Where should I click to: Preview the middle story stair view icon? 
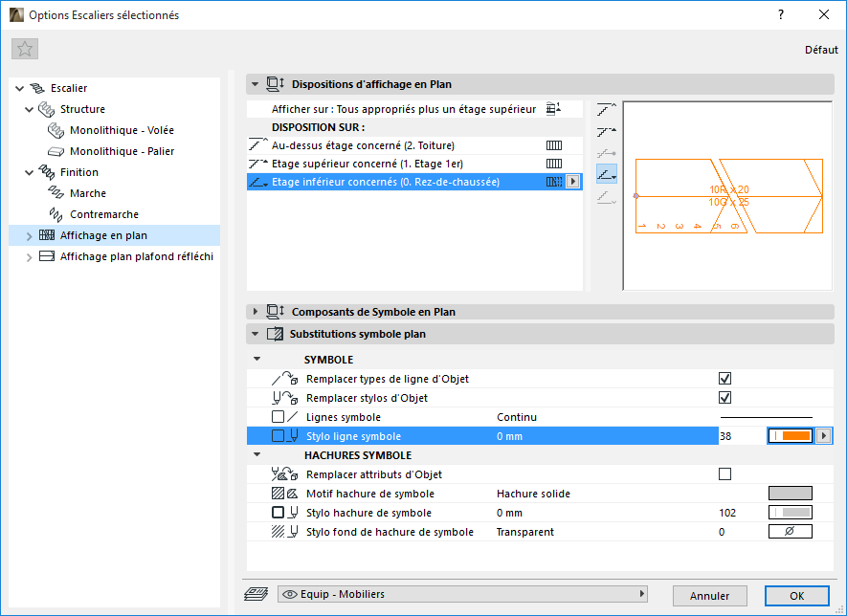pos(607,153)
